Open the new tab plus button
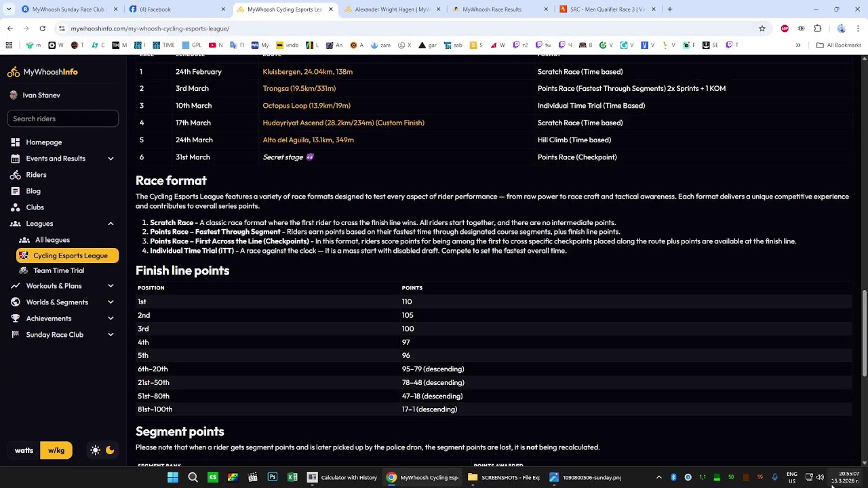The width and height of the screenshot is (868, 488). (670, 9)
